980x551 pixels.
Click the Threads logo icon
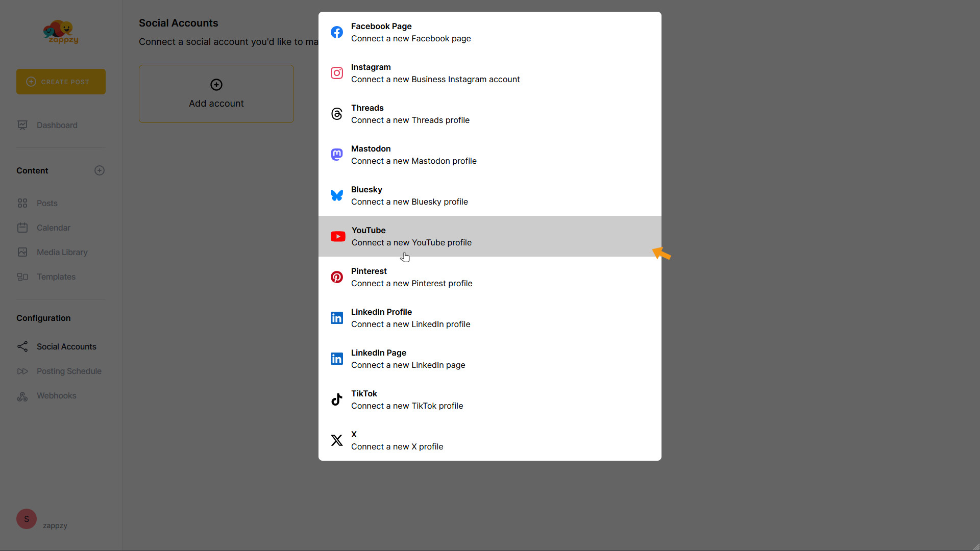pyautogui.click(x=337, y=114)
